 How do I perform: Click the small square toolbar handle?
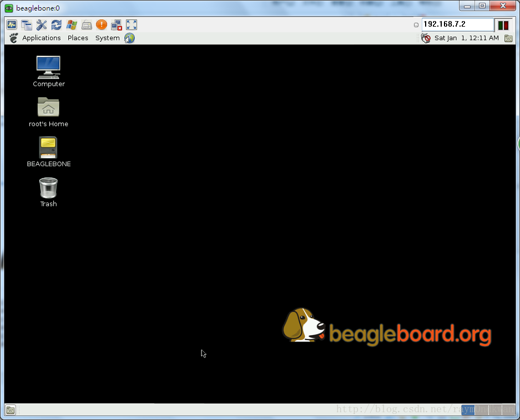[x=416, y=25]
